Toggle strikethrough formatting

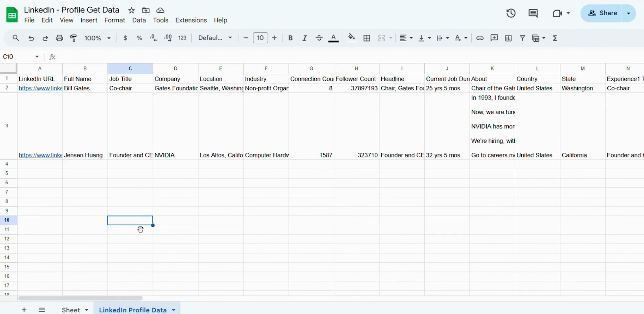point(319,38)
